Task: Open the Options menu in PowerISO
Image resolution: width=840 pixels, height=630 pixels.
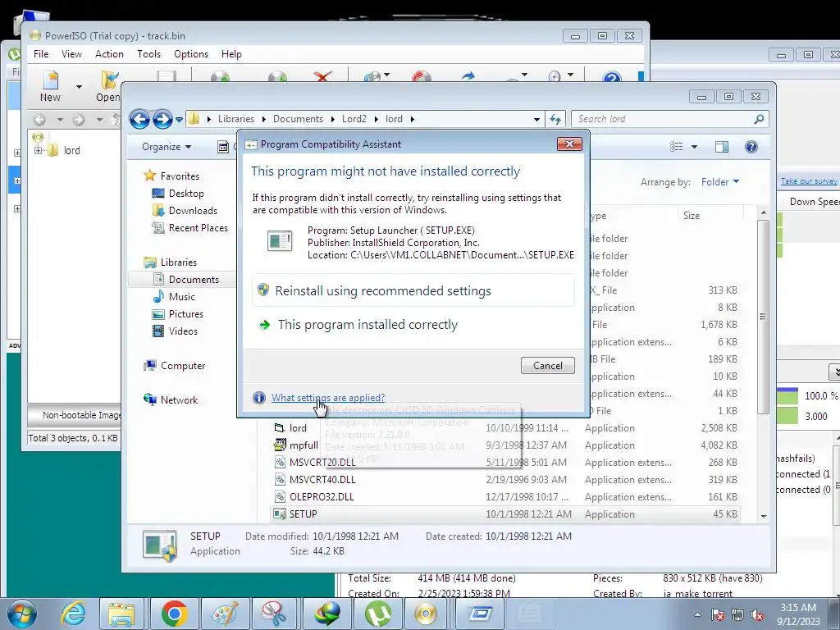Action: point(190,54)
